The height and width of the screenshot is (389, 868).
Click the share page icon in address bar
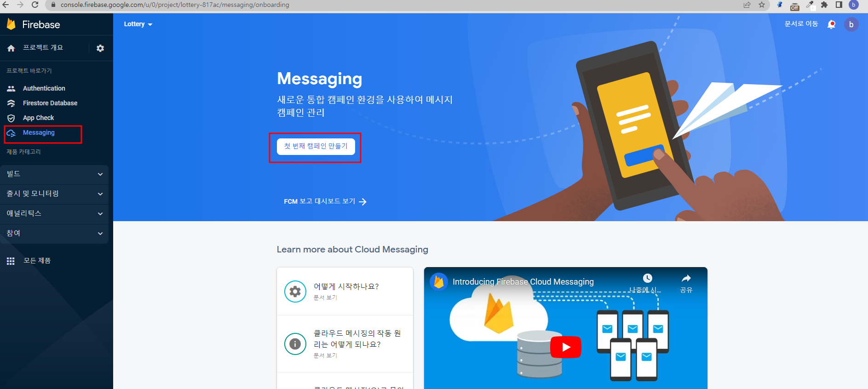(x=747, y=5)
